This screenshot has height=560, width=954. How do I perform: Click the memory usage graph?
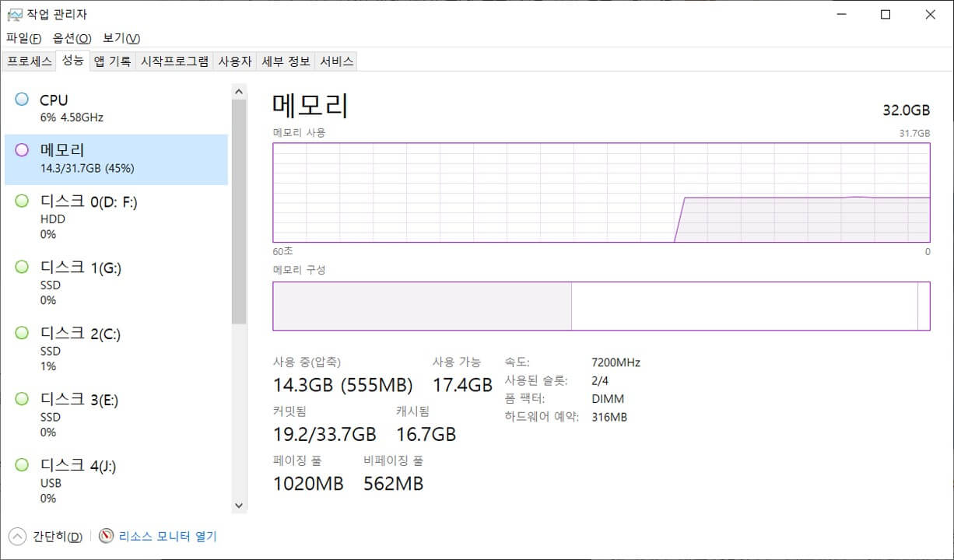click(x=602, y=193)
